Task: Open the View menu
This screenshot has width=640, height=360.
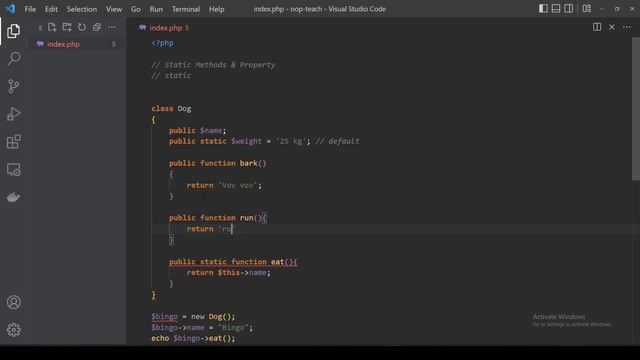Action: (114, 9)
